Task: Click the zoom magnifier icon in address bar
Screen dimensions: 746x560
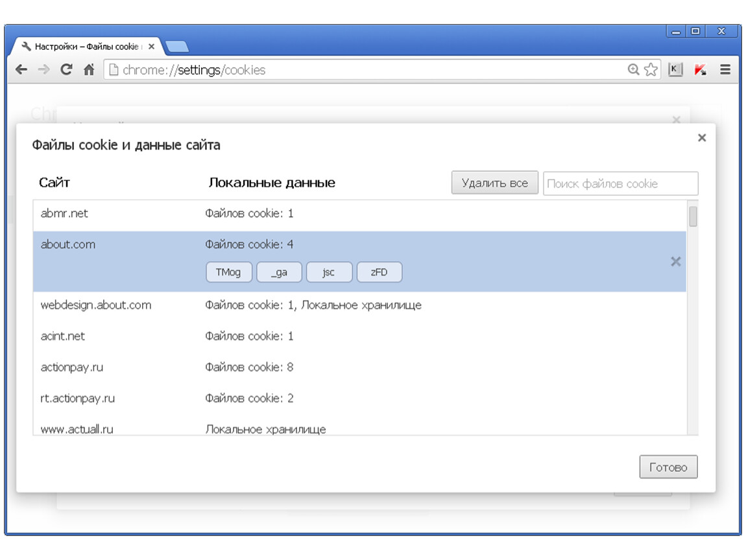Action: [x=632, y=70]
